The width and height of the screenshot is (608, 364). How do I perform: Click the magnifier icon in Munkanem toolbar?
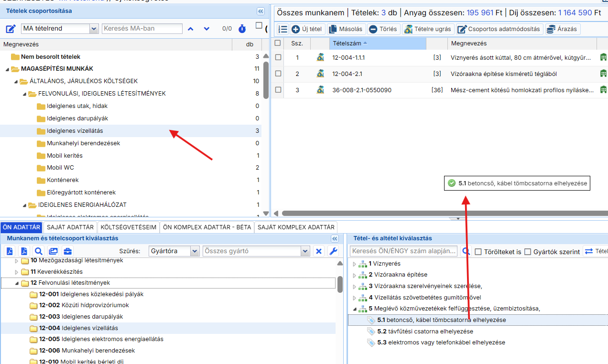point(39,251)
